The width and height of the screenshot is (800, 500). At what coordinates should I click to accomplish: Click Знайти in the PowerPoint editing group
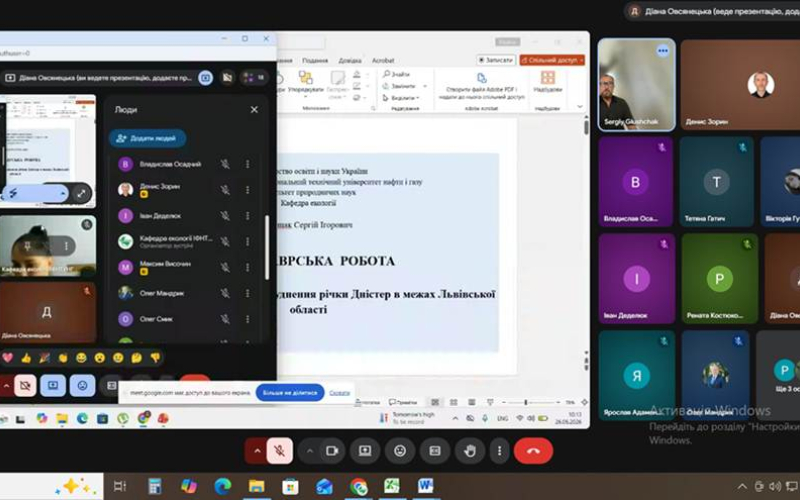[x=397, y=74]
